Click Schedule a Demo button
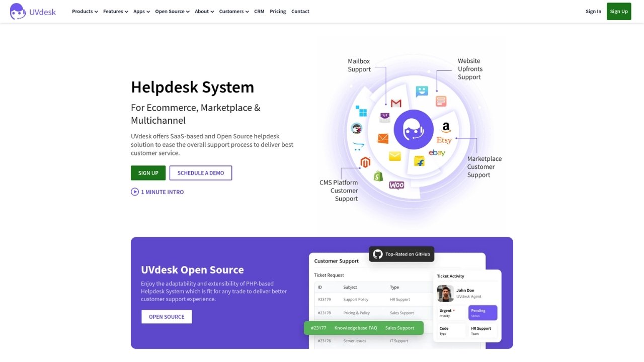Viewport: 644px width, 362px height. (201, 173)
